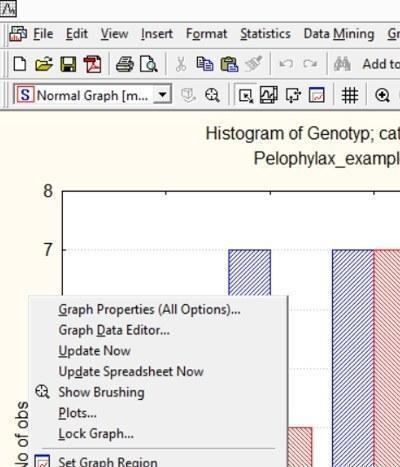Toggle the brushing tool in toolbar
Screen dimensions: 400x467
212,95
